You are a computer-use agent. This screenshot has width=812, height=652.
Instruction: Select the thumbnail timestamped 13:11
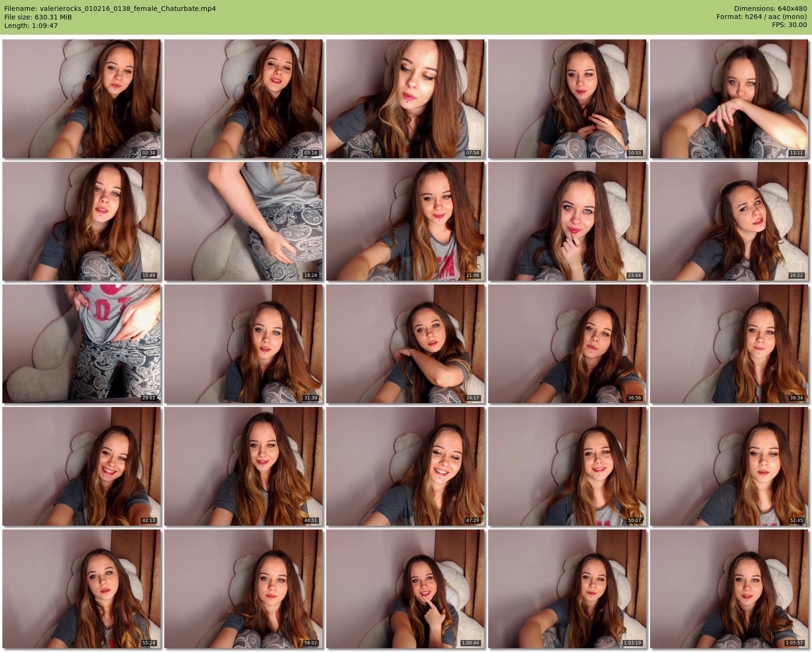[x=729, y=99]
